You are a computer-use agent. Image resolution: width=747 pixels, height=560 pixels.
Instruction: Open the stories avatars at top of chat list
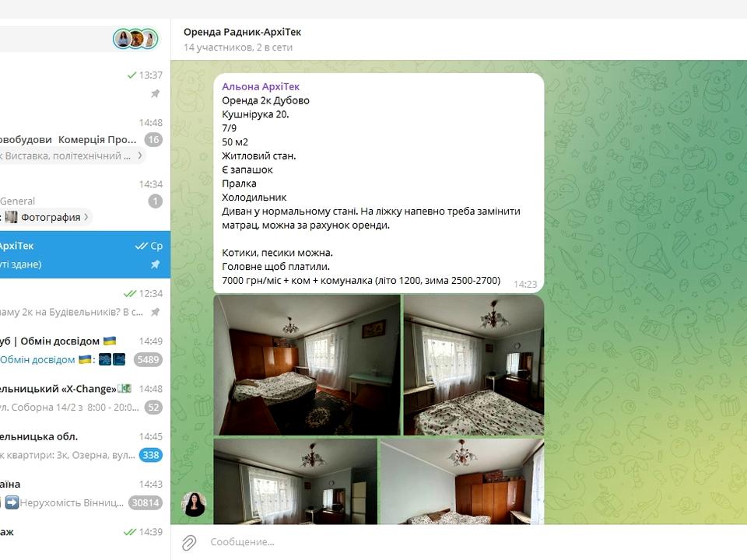click(x=135, y=39)
